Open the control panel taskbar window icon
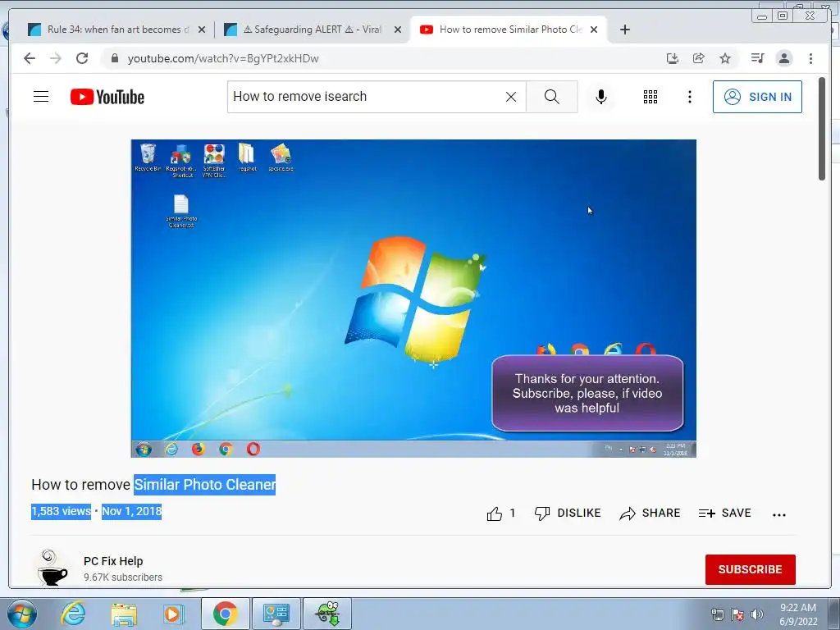This screenshot has width=840, height=630. tap(276, 614)
